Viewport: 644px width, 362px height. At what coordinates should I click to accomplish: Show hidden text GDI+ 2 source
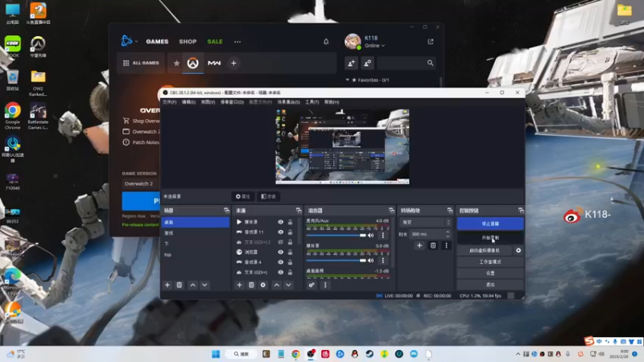280,242
